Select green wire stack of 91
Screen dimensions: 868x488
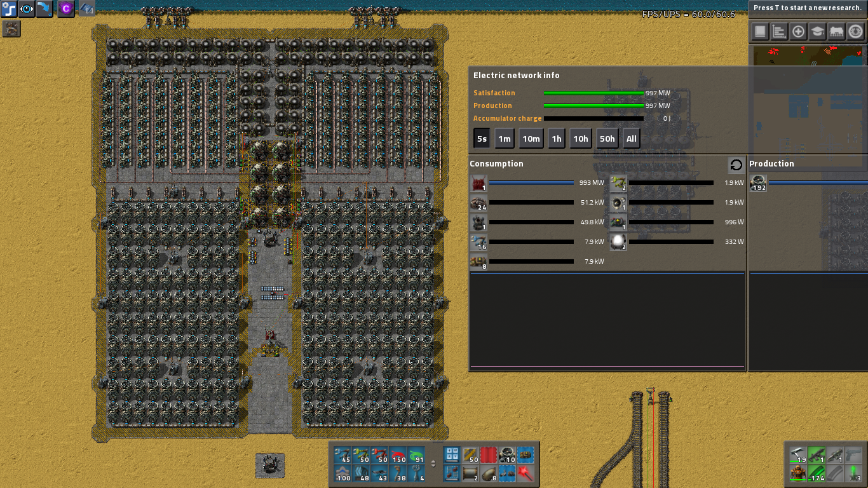(417, 455)
